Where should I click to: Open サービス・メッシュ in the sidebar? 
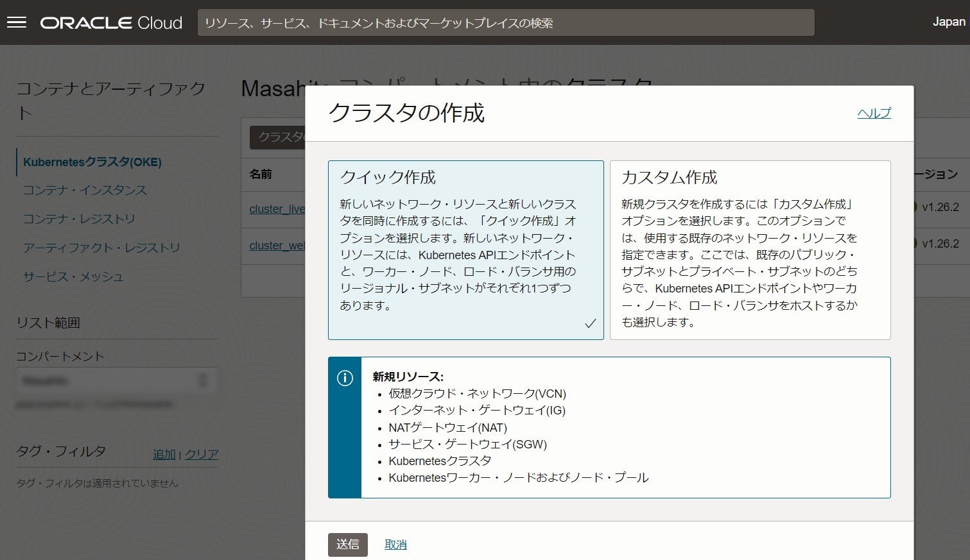coord(73,276)
